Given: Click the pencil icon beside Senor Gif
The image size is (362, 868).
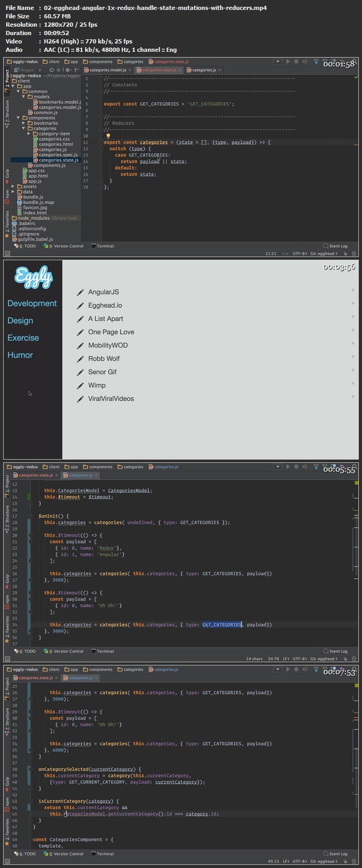Looking at the screenshot, I should pos(80,372).
